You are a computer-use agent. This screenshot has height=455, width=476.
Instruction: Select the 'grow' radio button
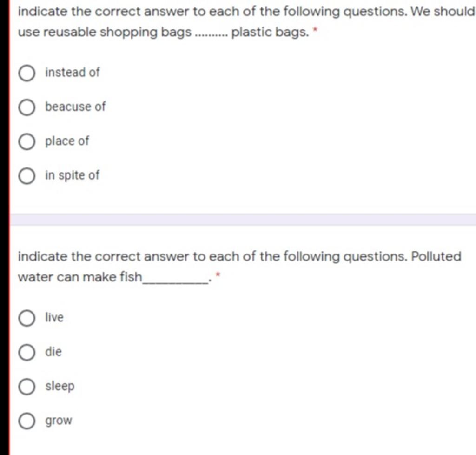pos(27,421)
